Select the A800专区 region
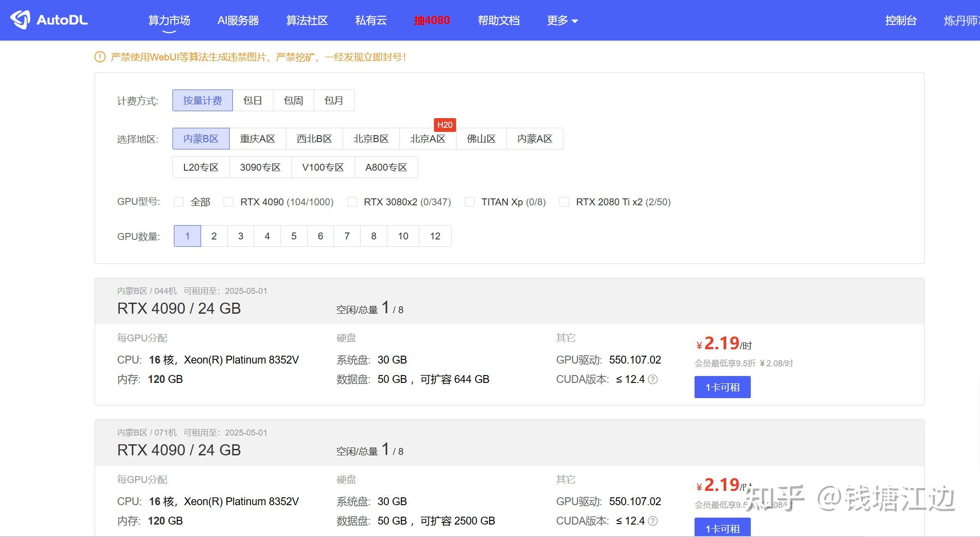Screen dimensions: 980x537 click(386, 167)
